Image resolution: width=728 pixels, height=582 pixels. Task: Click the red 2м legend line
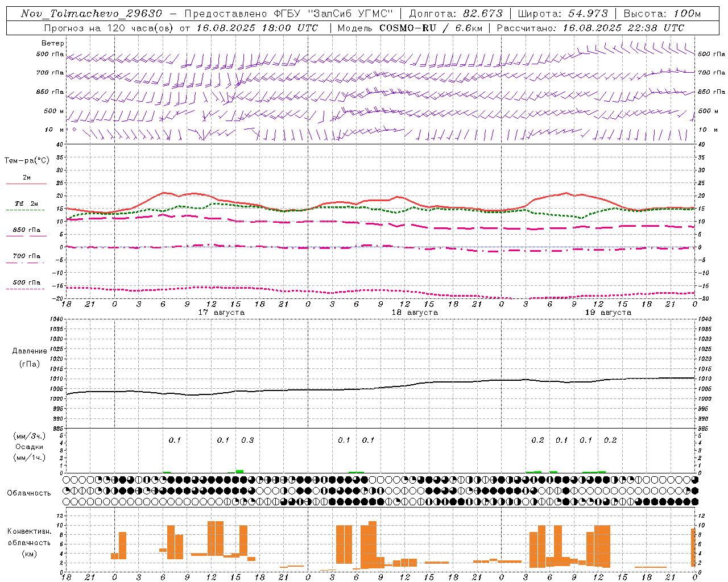click(x=26, y=184)
